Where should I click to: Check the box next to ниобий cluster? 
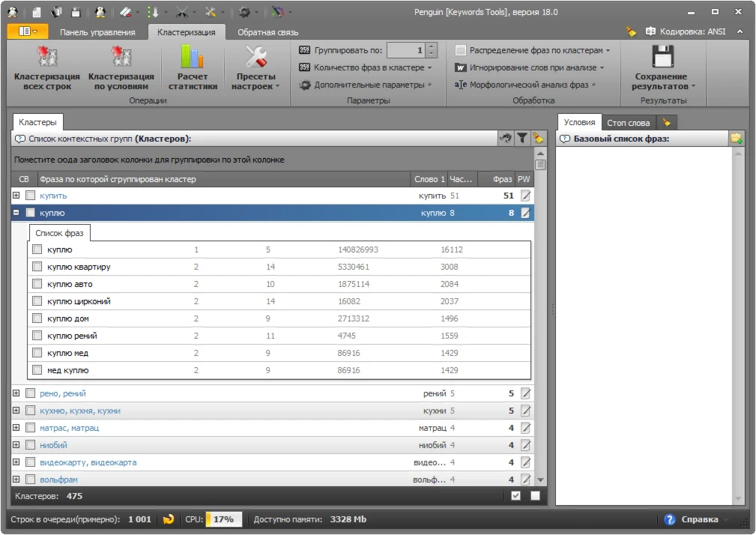[31, 445]
